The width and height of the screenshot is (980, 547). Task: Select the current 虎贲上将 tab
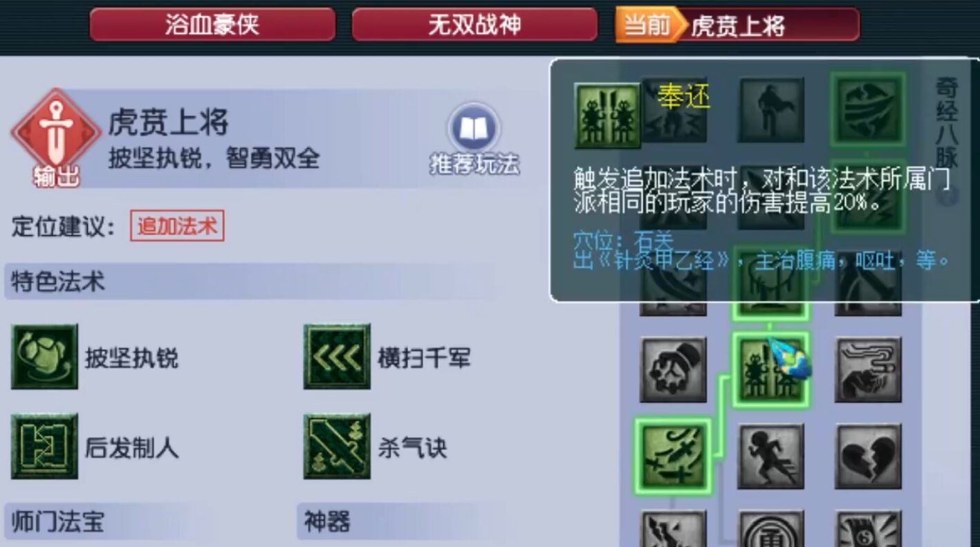[x=737, y=25]
